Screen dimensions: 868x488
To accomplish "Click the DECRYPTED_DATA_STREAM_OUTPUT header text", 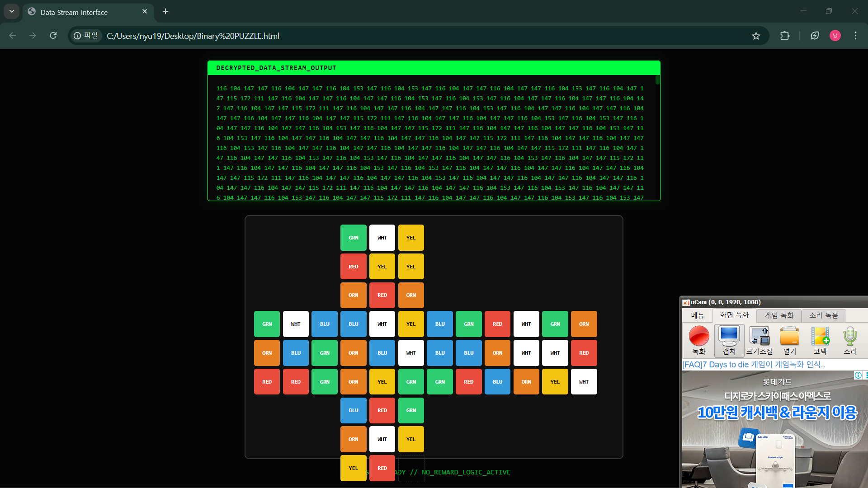I will (x=276, y=68).
